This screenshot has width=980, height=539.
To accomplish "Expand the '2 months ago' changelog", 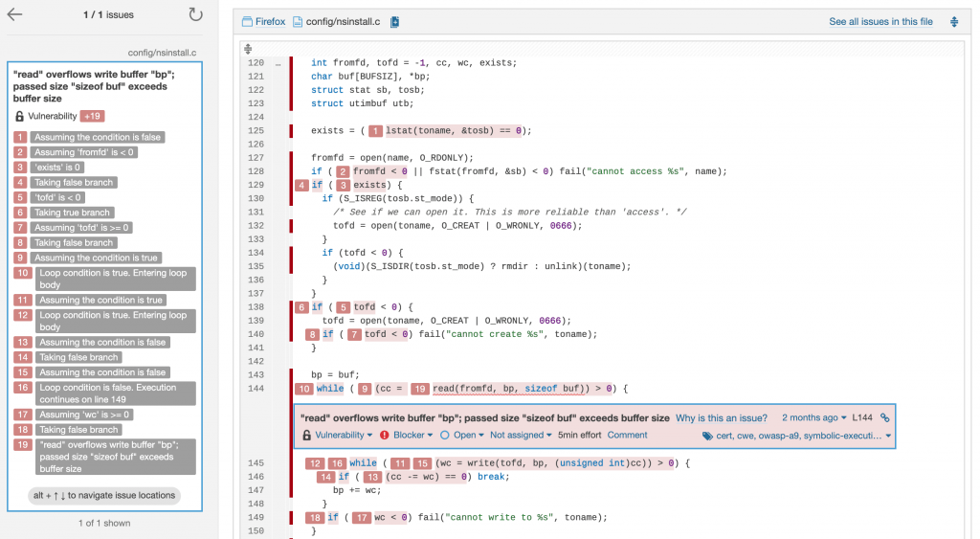I will pos(813,418).
